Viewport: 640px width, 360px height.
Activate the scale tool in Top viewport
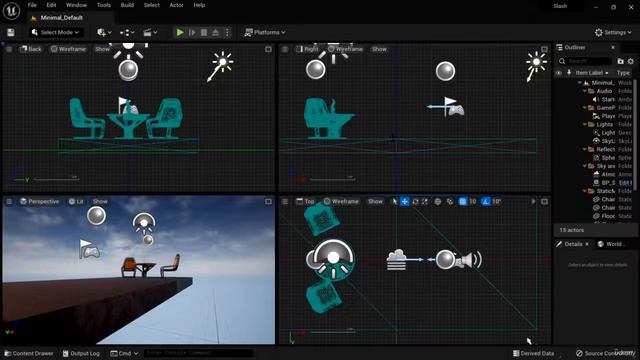425,201
